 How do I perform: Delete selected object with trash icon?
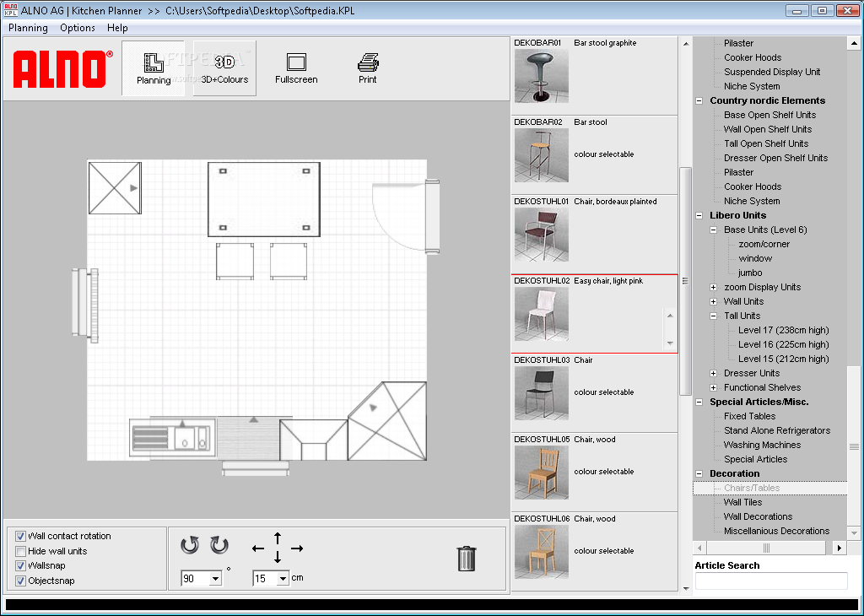(x=467, y=558)
